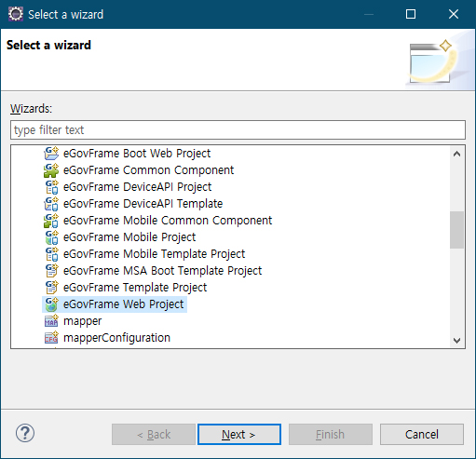The image size is (476, 459).
Task: Click the mapperConfiguration CFG icon
Action: 51,338
